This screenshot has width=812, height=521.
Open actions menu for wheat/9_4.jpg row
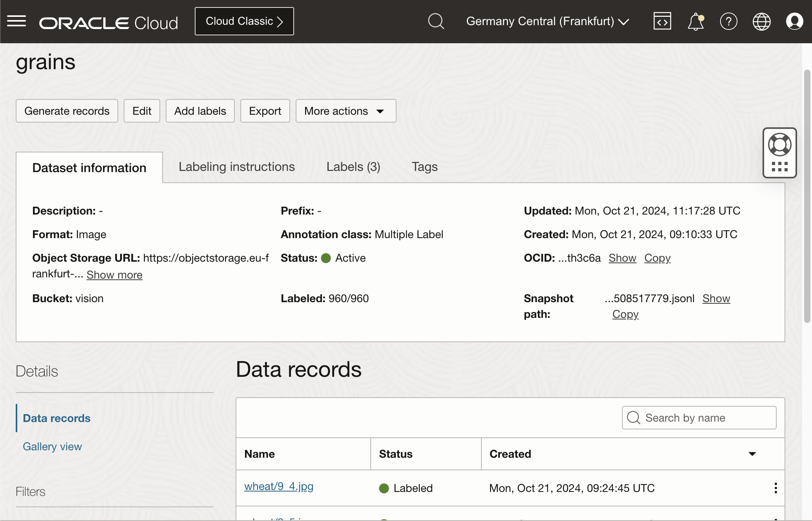point(775,488)
